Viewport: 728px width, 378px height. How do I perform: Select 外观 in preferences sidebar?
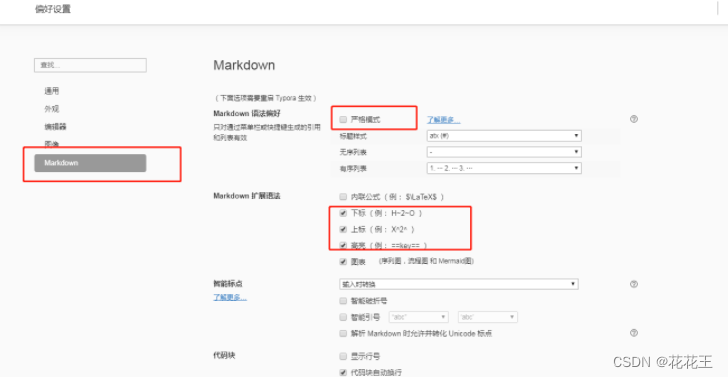(52, 109)
